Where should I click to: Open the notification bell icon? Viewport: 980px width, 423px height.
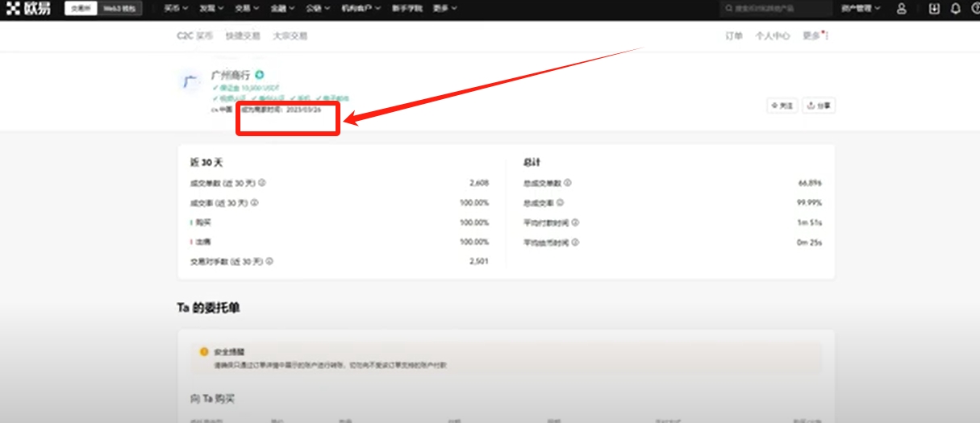pos(956,9)
